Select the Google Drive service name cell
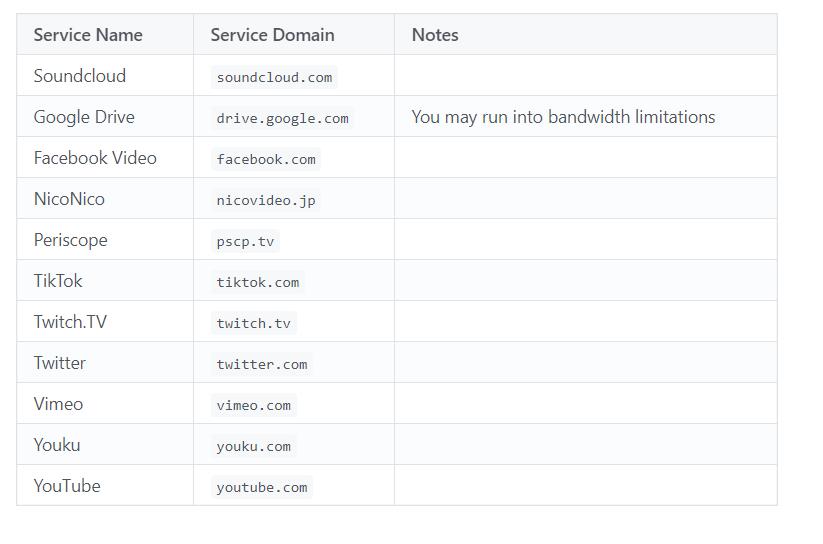This screenshot has width=823, height=544. pyautogui.click(x=105, y=117)
